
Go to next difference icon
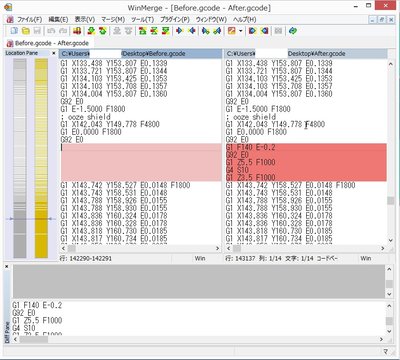point(91,31)
